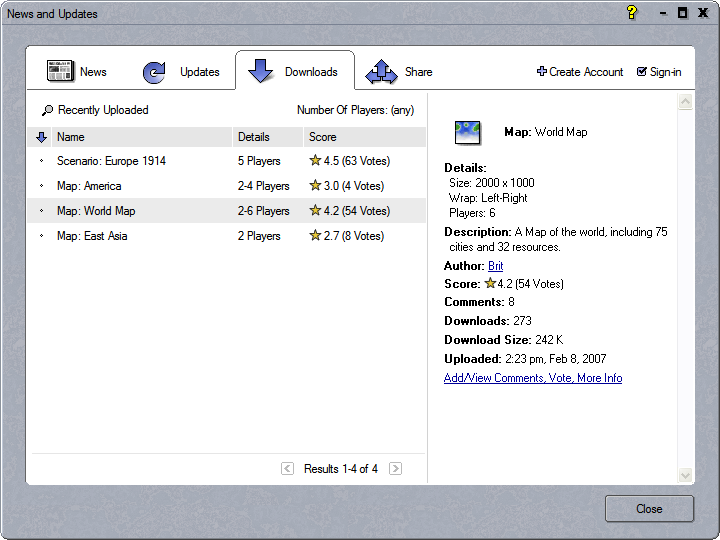Open Add/View Comments, Vote, More Info link
This screenshot has width=720, height=540.
pyautogui.click(x=533, y=378)
